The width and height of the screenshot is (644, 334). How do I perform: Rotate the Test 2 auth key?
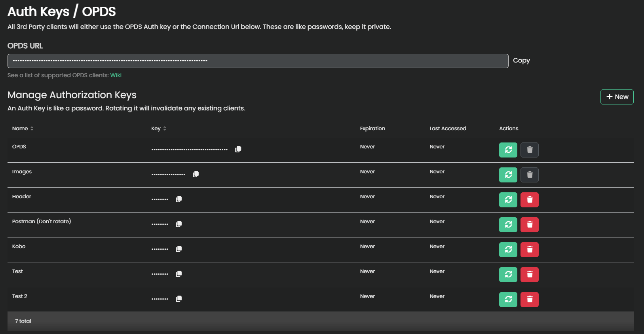(508, 300)
